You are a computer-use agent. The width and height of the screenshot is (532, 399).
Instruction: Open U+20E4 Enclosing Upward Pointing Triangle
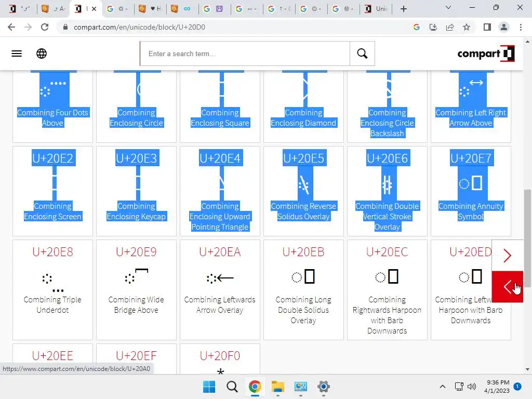pyautogui.click(x=220, y=191)
